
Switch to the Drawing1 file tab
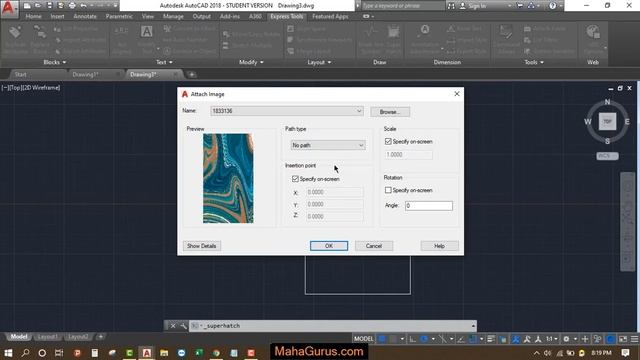[85, 75]
